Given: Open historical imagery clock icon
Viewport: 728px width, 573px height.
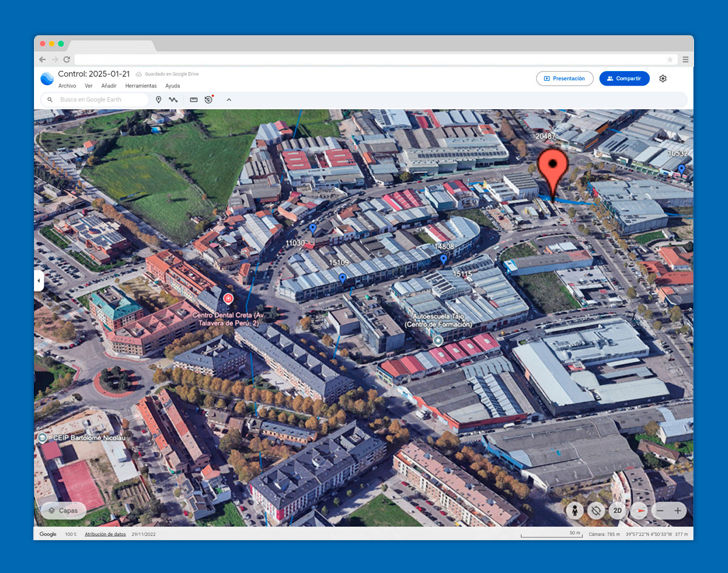Looking at the screenshot, I should [x=209, y=100].
